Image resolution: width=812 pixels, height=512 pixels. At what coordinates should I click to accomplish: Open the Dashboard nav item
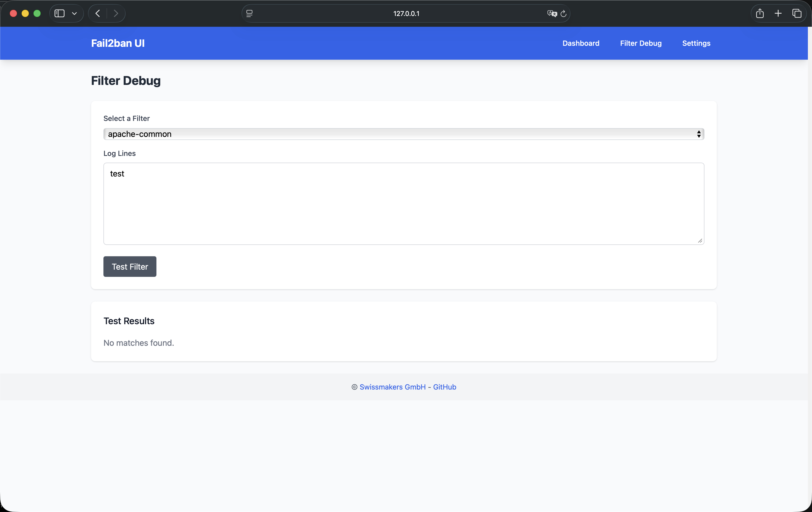[581, 43]
